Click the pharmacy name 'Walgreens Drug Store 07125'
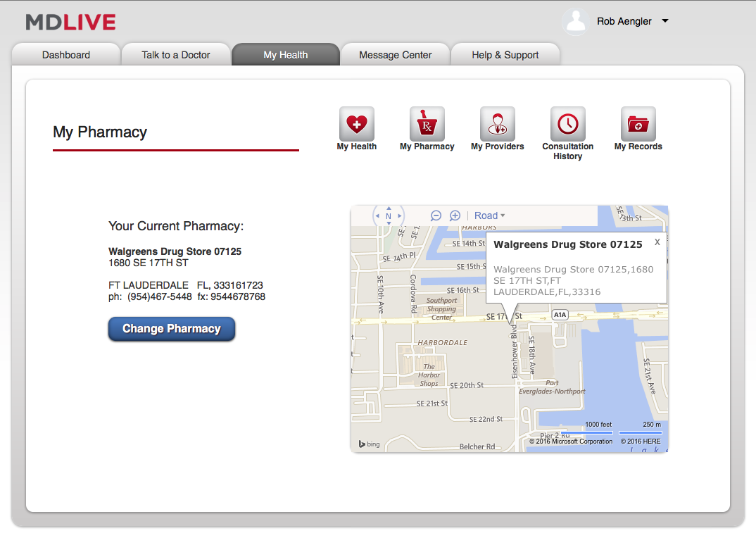Viewport: 756px width, 538px height. [175, 251]
